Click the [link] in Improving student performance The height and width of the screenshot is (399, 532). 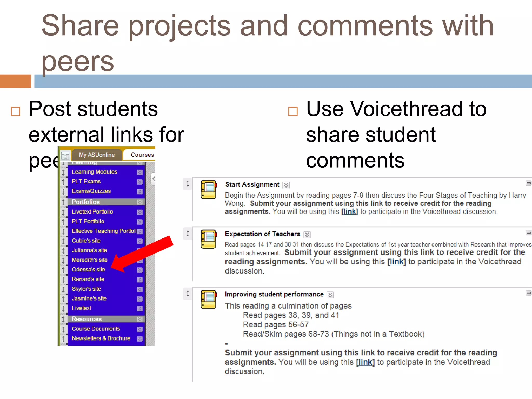coord(365,362)
